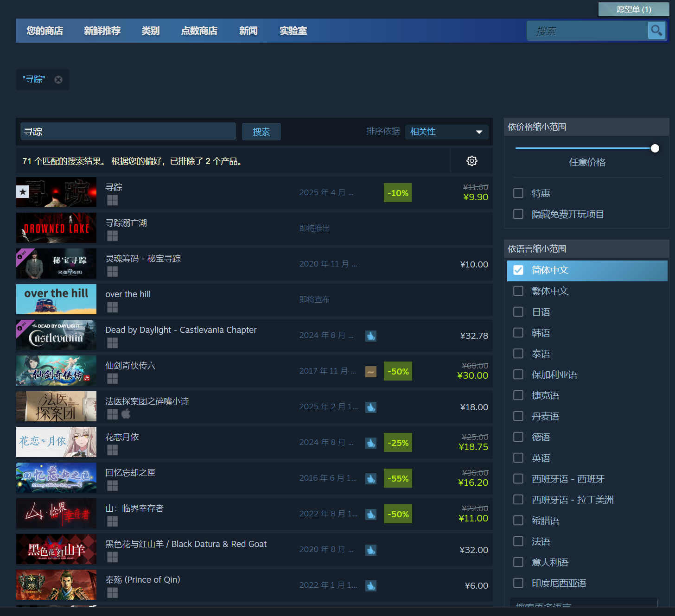Screen dimensions: 675x616
Task: Open the 山：临界幸存者 game result
Action: point(254,514)
